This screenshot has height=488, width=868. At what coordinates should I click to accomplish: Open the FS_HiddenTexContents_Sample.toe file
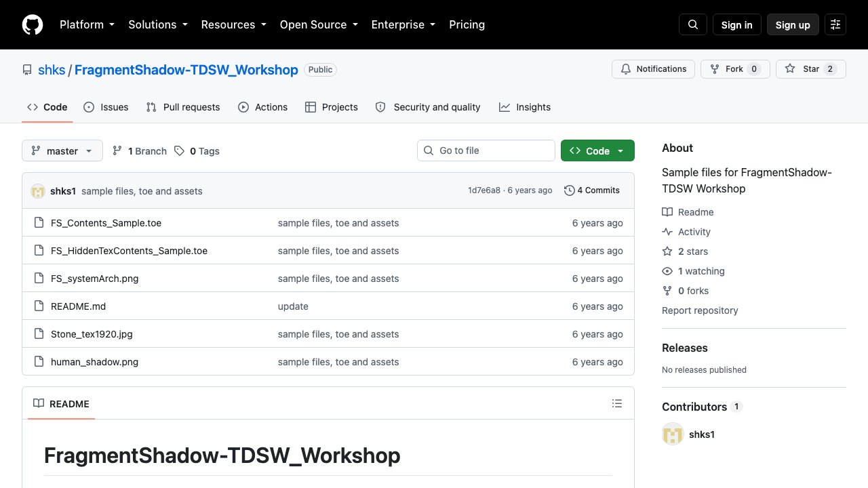pos(129,251)
